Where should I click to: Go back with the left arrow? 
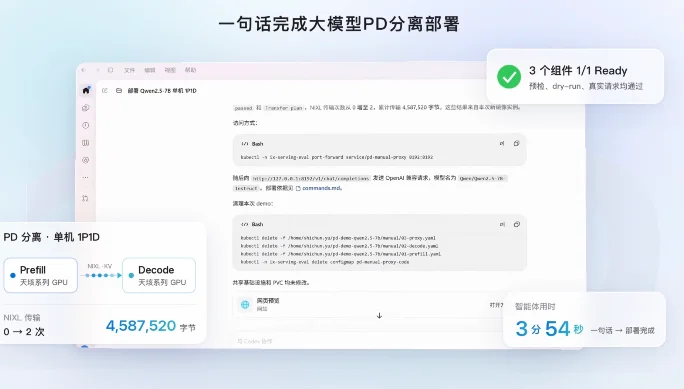click(83, 70)
